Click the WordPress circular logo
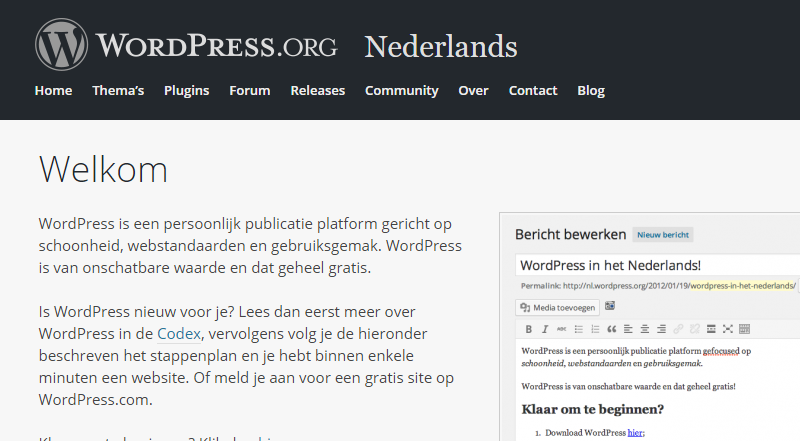 click(61, 44)
